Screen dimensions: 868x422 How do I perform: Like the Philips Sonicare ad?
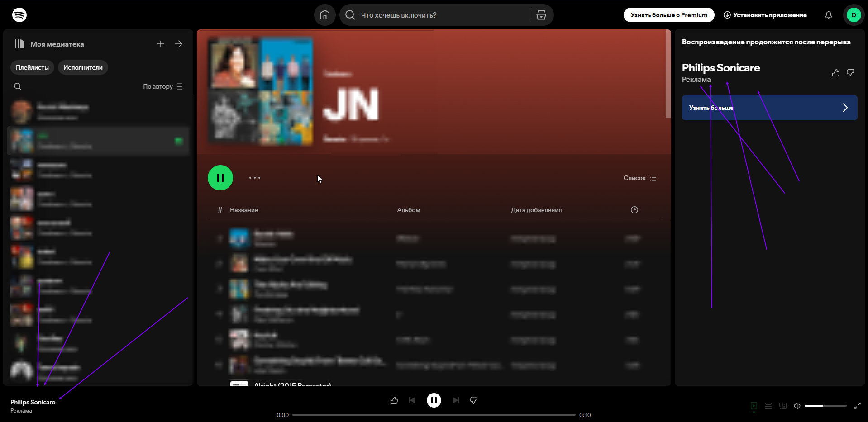tap(835, 73)
